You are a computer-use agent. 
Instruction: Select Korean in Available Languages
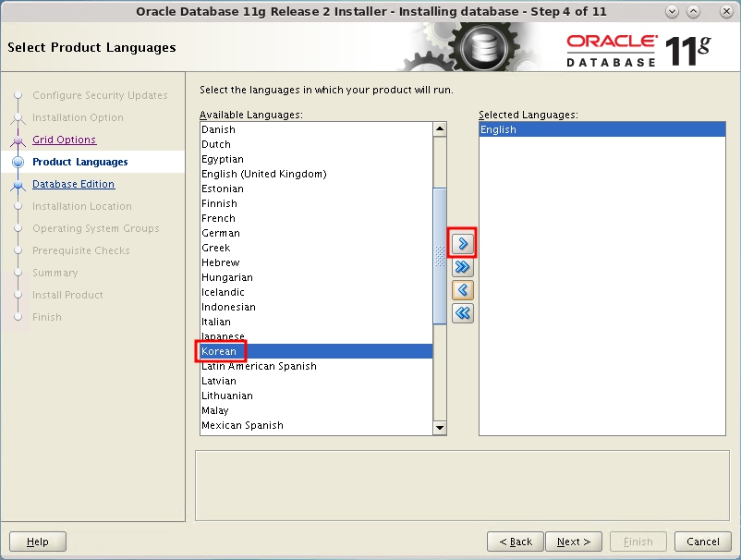pos(316,351)
